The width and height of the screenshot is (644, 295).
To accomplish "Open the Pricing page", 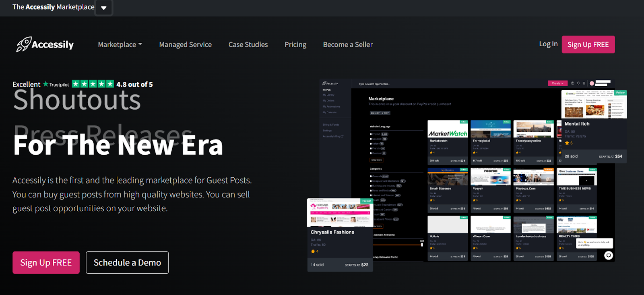I will point(295,44).
